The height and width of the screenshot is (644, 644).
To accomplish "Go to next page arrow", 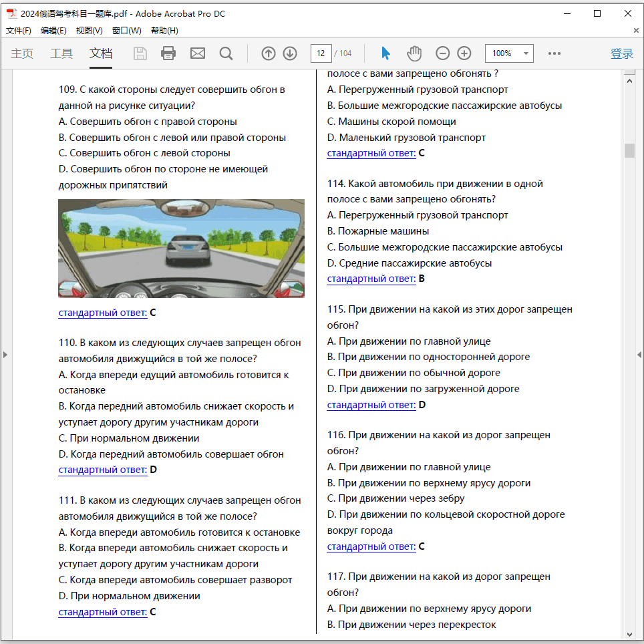I will pos(290,53).
